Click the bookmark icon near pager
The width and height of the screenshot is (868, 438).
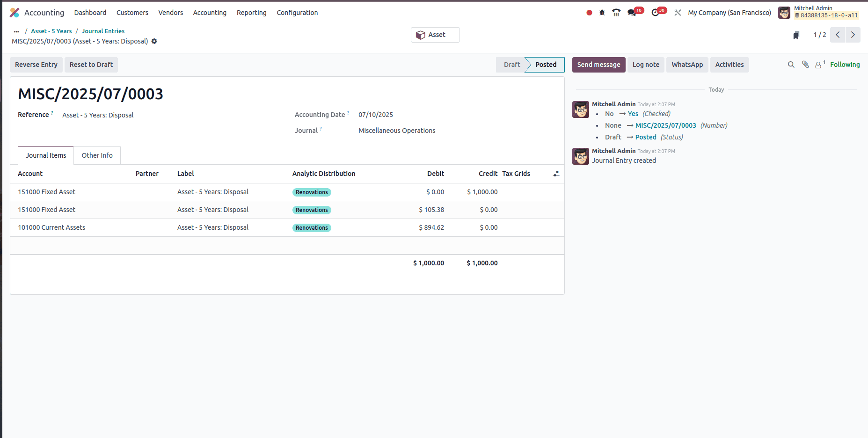[796, 35]
